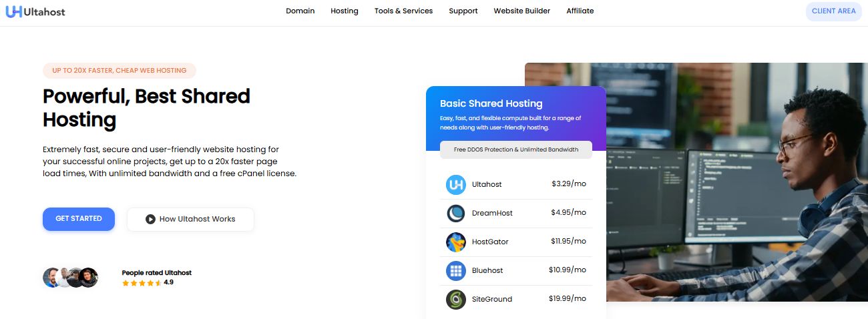Open the Support menu
The image size is (868, 319).
tap(463, 11)
